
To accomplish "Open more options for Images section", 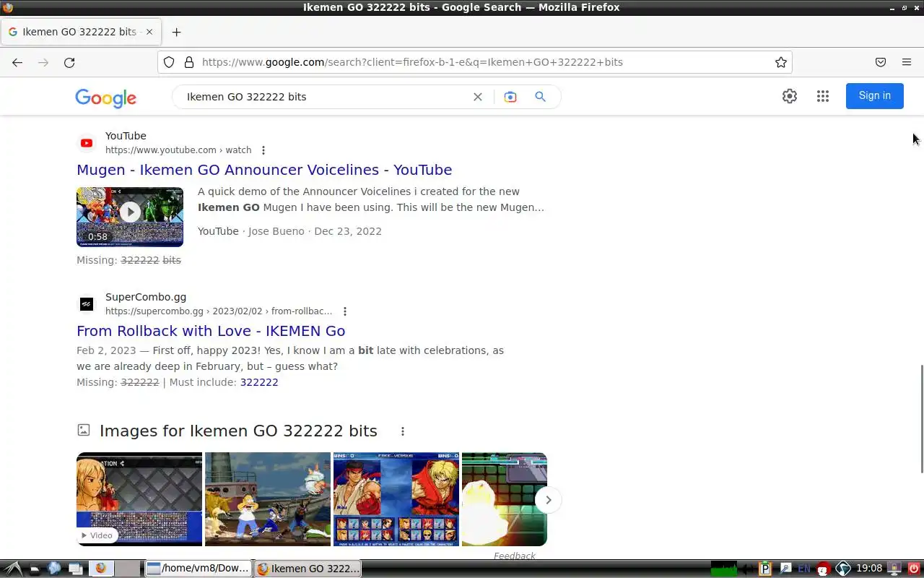I will 403,431.
